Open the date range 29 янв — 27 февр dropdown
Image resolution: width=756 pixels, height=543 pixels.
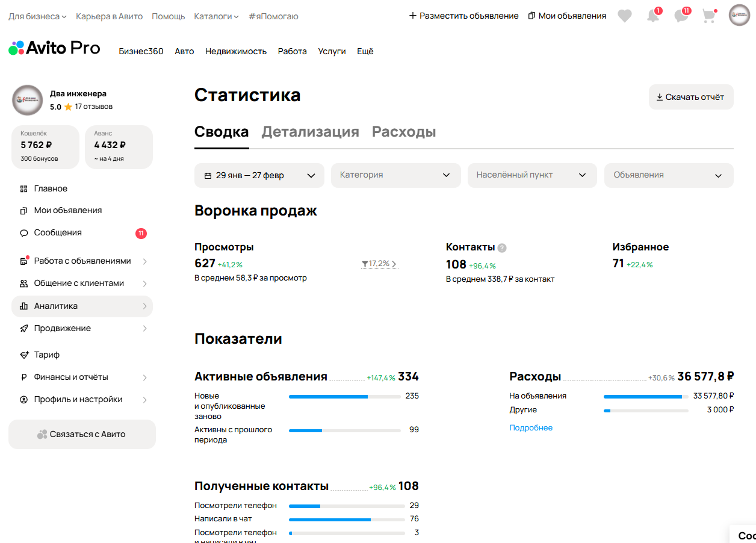coord(259,175)
